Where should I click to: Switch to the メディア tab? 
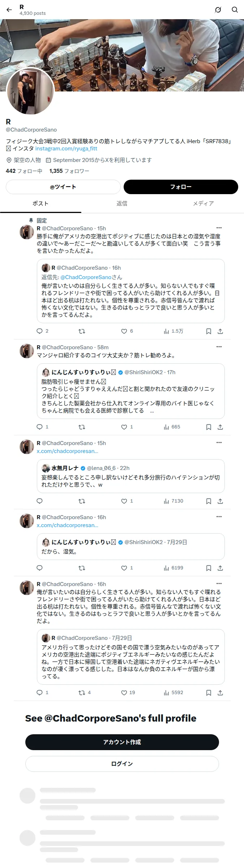click(203, 204)
